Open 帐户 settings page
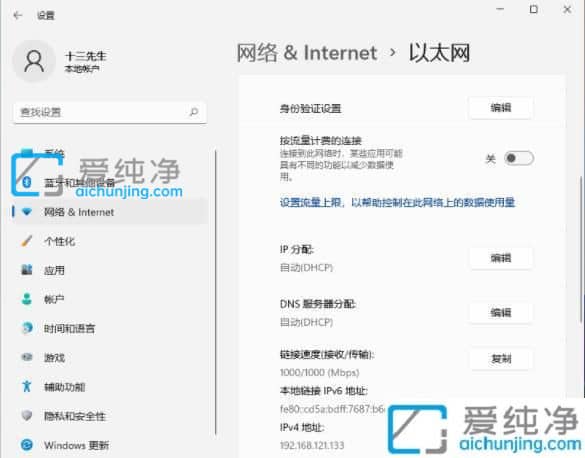The height and width of the screenshot is (458, 585). 54,299
